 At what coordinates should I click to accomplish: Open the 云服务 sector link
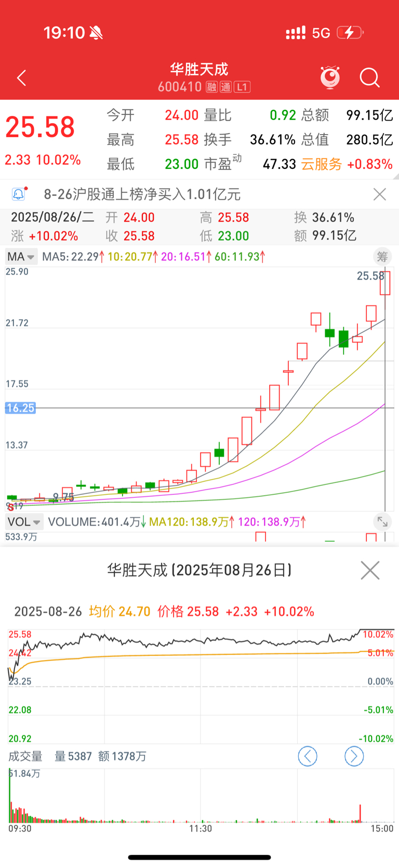pos(322,164)
